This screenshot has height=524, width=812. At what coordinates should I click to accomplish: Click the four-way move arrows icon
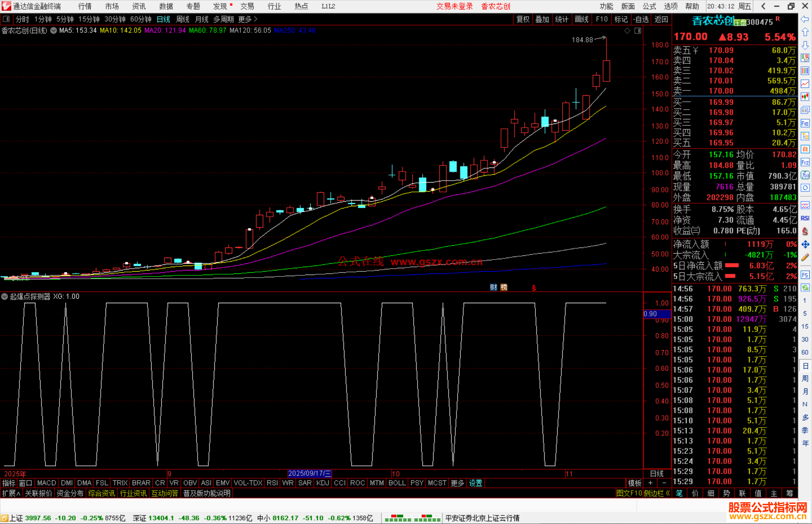pos(805,245)
